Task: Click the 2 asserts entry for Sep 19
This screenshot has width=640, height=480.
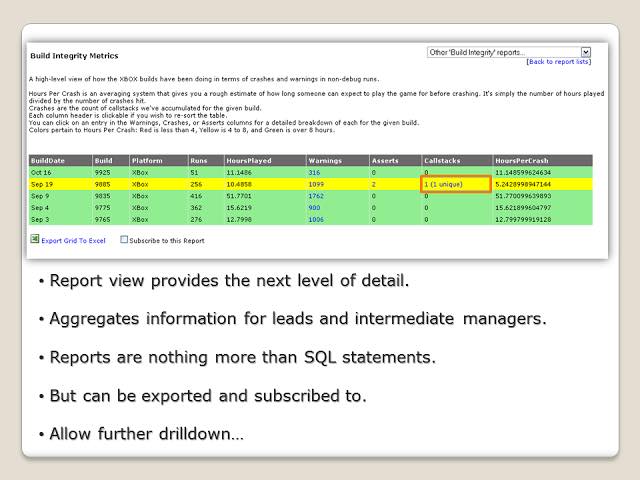Action: click(x=374, y=184)
